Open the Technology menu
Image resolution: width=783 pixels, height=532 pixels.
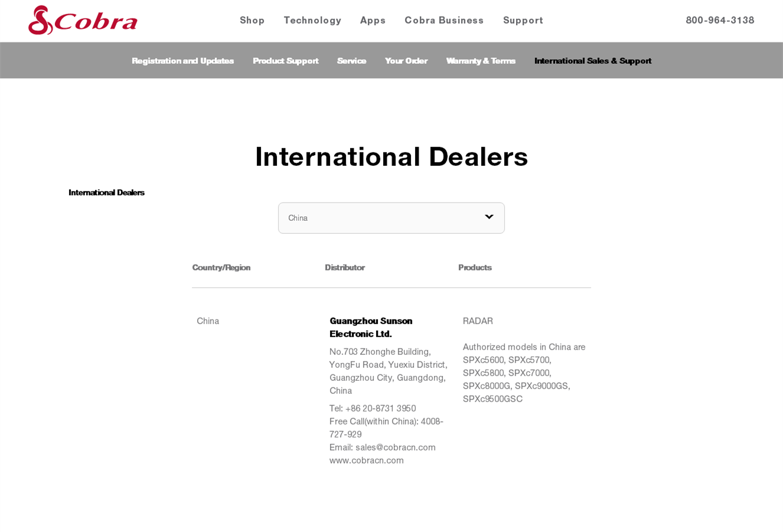pyautogui.click(x=312, y=20)
